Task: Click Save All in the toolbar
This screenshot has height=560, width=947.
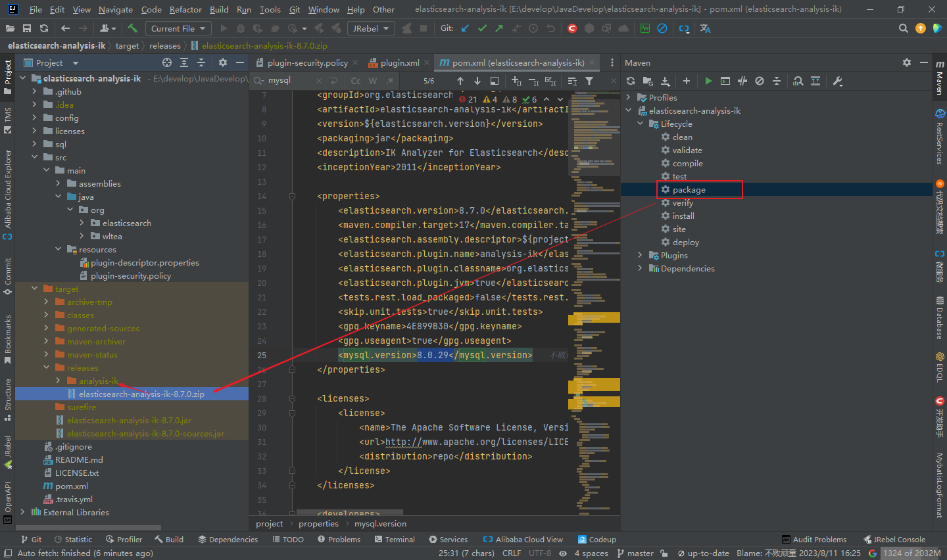Action: click(27, 28)
